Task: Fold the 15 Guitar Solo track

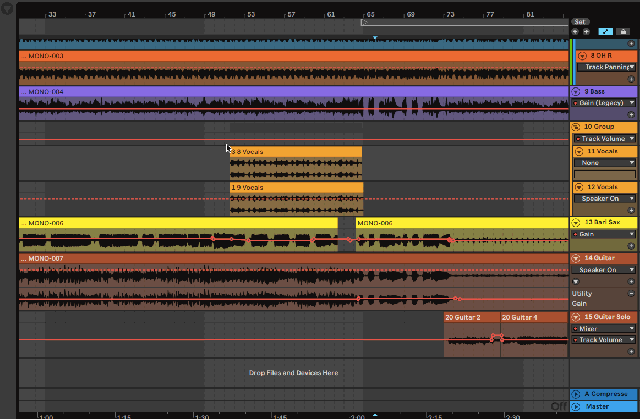Action: pyautogui.click(x=577, y=316)
